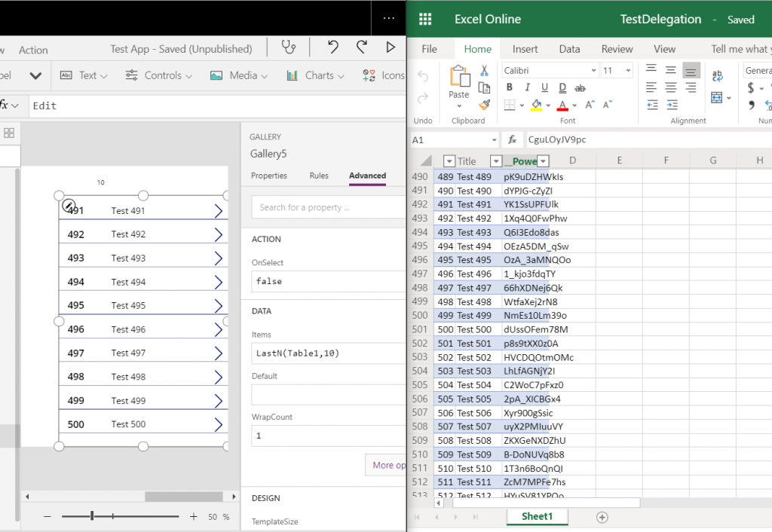Image resolution: width=772 pixels, height=532 pixels.
Task: Toggle Strikethrough in Excel font group
Action: (x=580, y=88)
